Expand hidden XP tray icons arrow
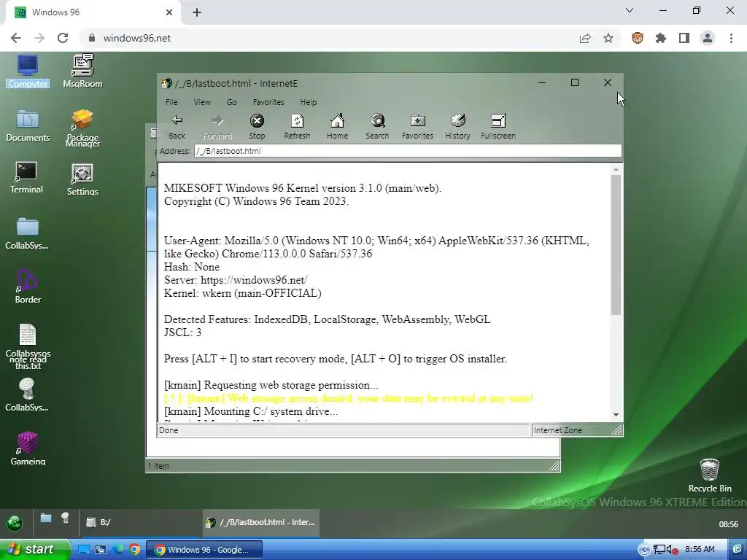Image resolution: width=747 pixels, height=560 pixels. point(643,550)
